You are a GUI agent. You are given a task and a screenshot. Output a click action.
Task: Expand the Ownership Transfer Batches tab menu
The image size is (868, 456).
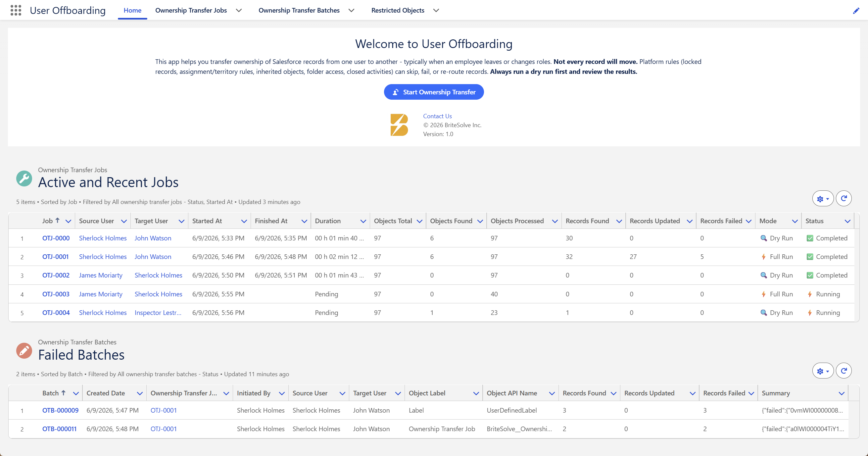point(352,11)
